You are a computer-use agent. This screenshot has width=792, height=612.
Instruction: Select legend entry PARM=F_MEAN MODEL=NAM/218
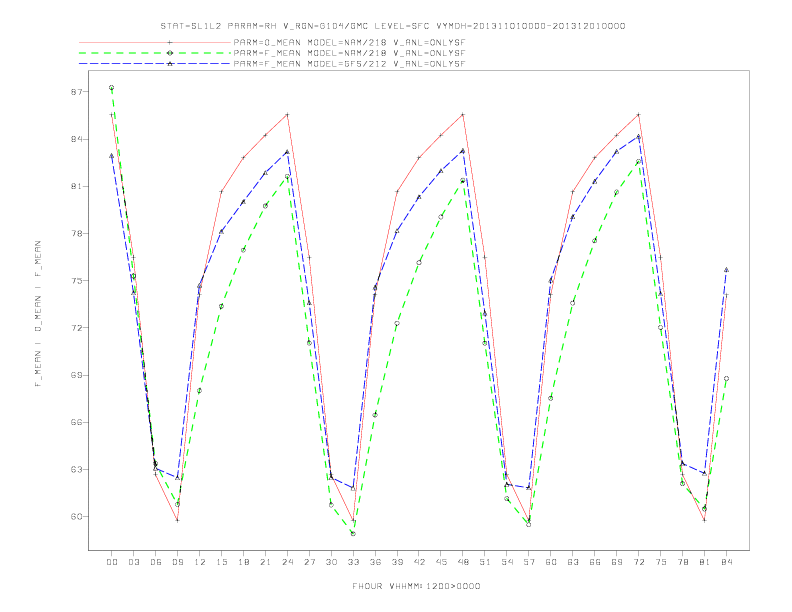349,53
